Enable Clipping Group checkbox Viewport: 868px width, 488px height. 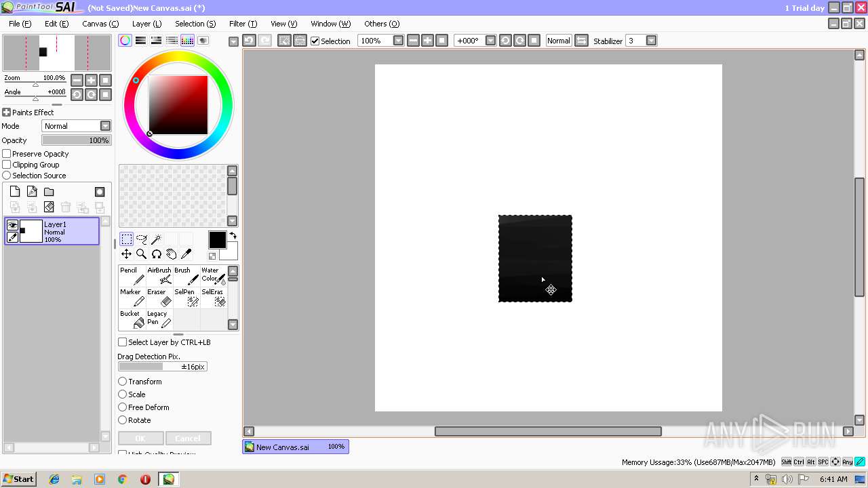(7, 165)
